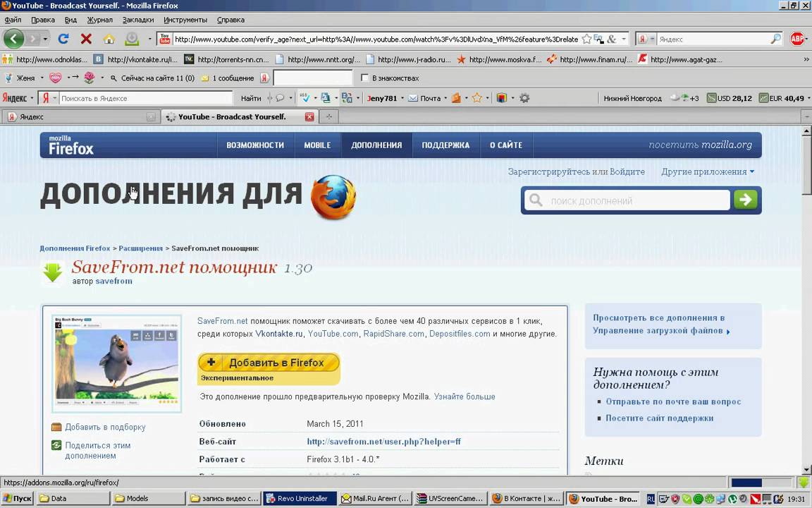
Task: Open the address bar history dropdown
Action: tap(624, 39)
